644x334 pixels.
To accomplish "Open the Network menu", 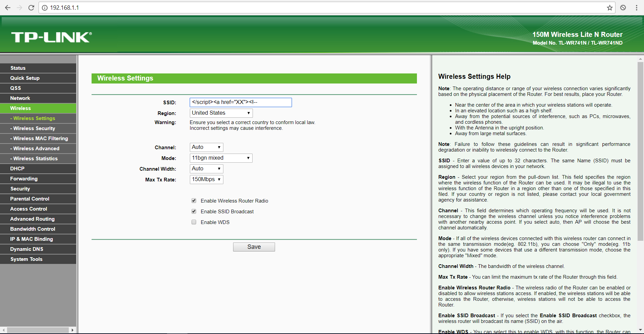I will [x=38, y=98].
